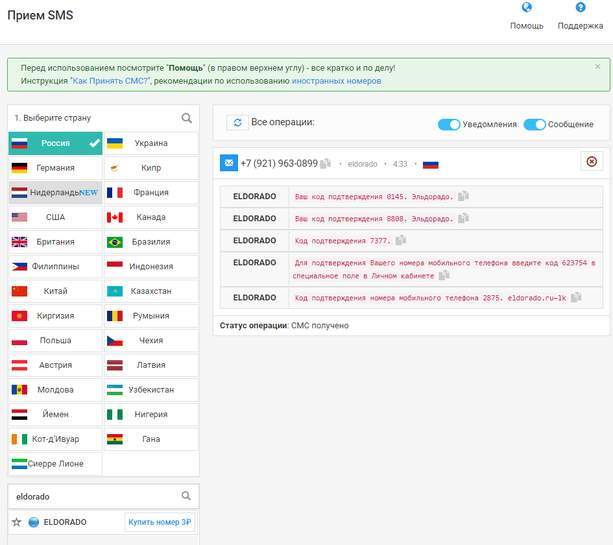Open Помощь in top header
The height and width of the screenshot is (545, 613).
tap(527, 16)
